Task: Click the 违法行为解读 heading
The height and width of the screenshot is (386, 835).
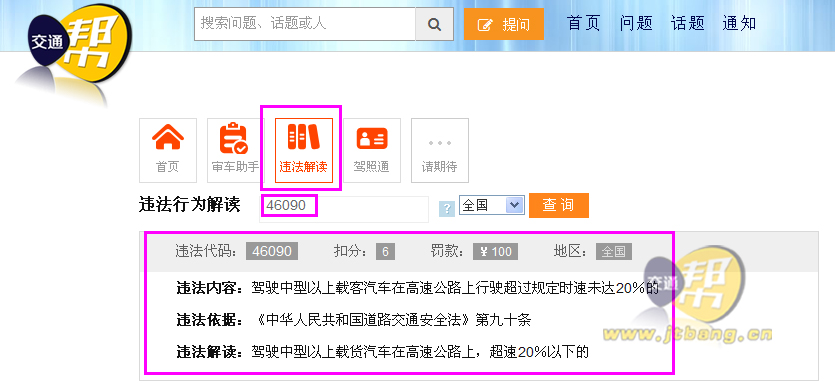Action: [190, 204]
